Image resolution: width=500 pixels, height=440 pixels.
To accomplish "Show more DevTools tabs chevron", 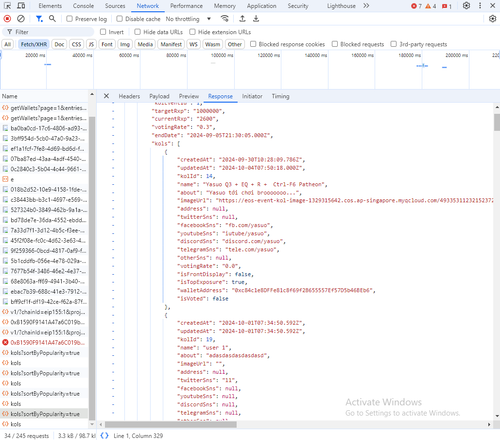I will pyautogui.click(x=366, y=6).
